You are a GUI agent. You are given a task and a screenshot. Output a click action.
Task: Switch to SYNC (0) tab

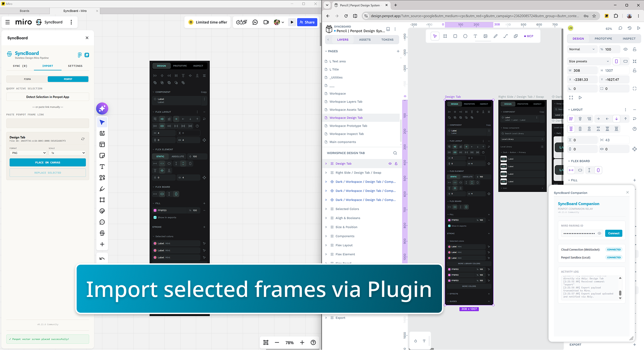20,66
